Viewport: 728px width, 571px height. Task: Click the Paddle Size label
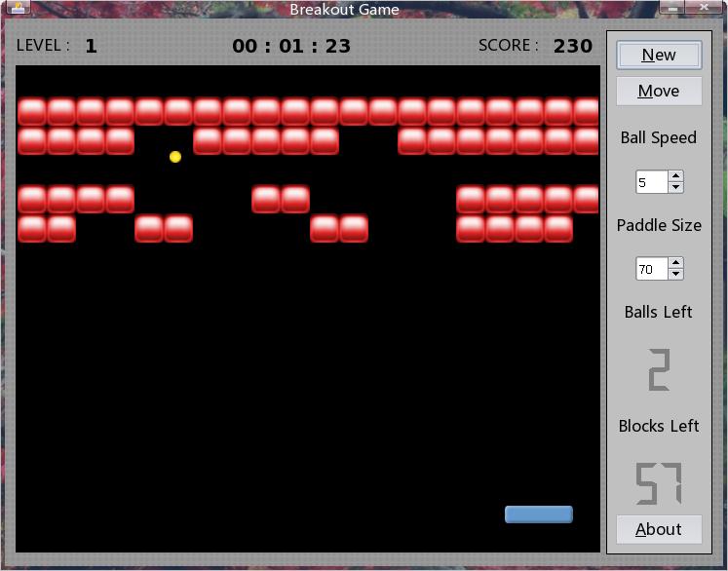(x=659, y=225)
